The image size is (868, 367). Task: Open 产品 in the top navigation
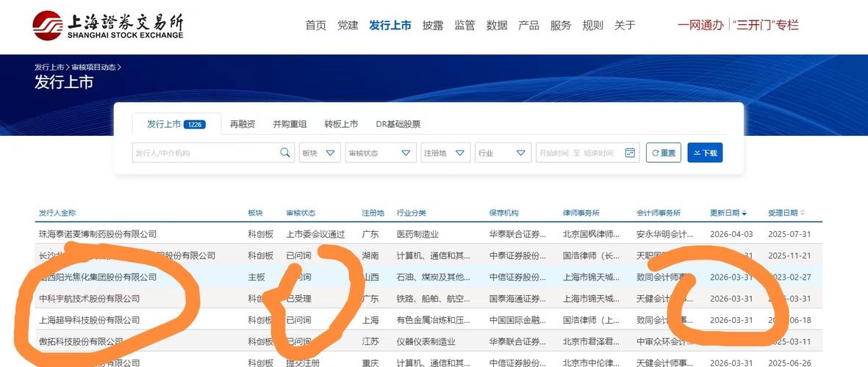(x=528, y=25)
